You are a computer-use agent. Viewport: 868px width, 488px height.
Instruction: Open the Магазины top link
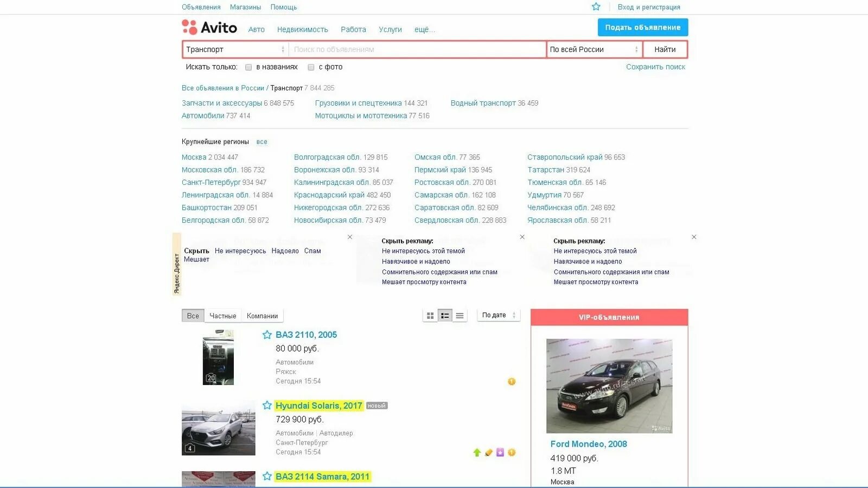point(245,7)
